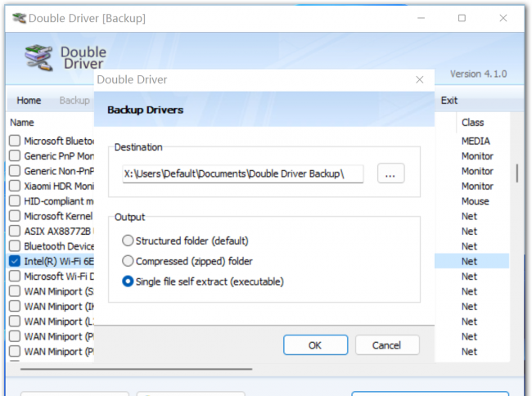This screenshot has width=532, height=396.
Task: Check the ASIX AX88772B checkbox
Action: 15,231
